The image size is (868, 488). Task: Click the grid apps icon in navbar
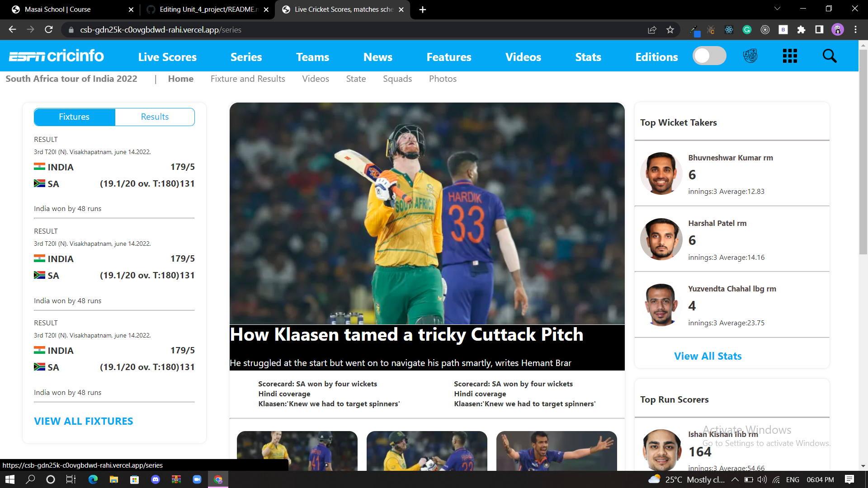coord(789,56)
